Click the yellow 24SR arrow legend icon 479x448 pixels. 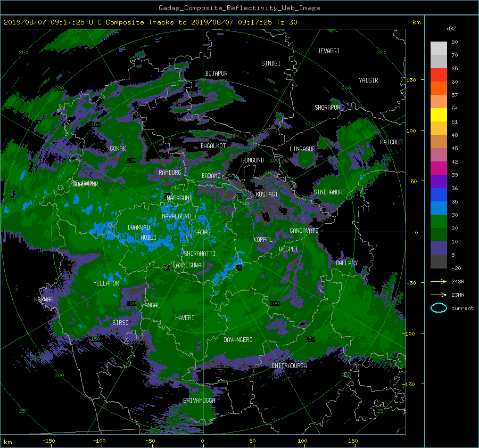439,281
